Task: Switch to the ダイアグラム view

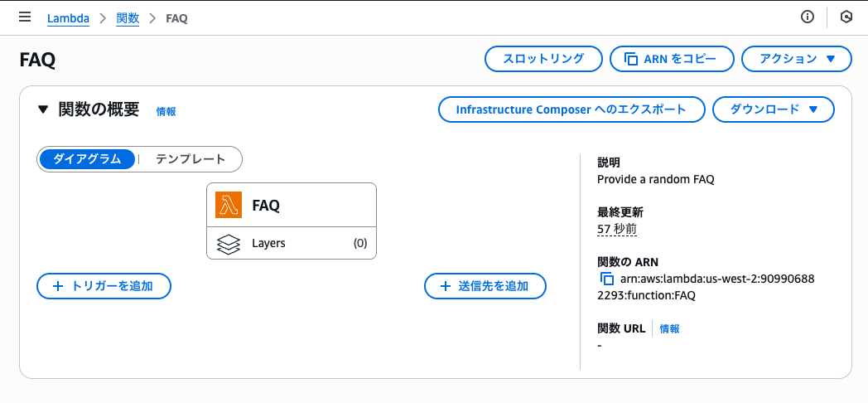Action: (87, 159)
